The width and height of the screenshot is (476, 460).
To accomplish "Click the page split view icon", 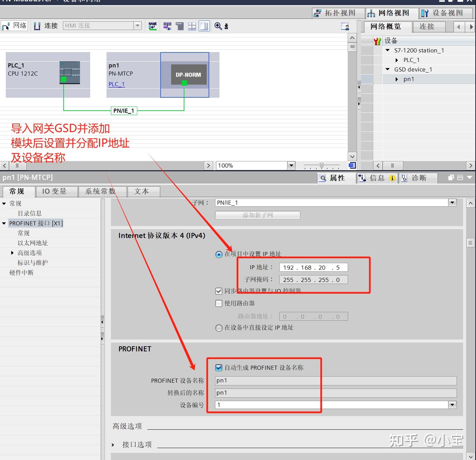I will (192, 26).
